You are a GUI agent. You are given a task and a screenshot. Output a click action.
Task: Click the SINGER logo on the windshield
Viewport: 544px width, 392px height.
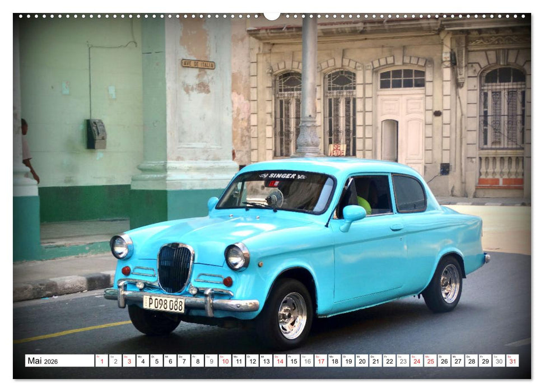tap(282, 176)
